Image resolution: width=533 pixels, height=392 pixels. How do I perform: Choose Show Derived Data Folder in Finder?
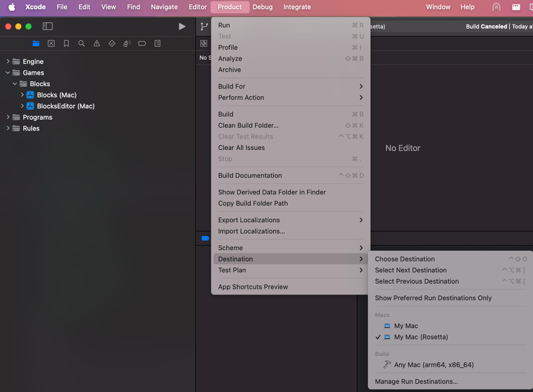pos(290,192)
